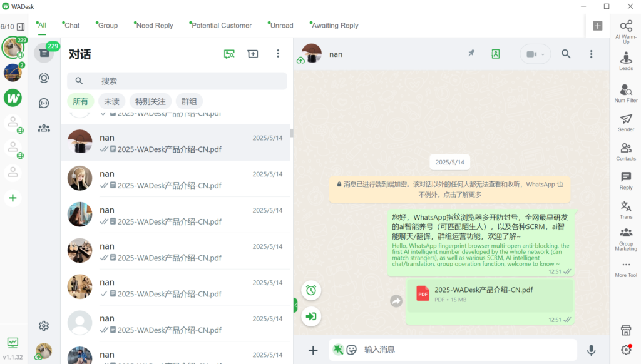Add a new tab with plus button
The width and height of the screenshot is (641, 364).
[x=598, y=25]
